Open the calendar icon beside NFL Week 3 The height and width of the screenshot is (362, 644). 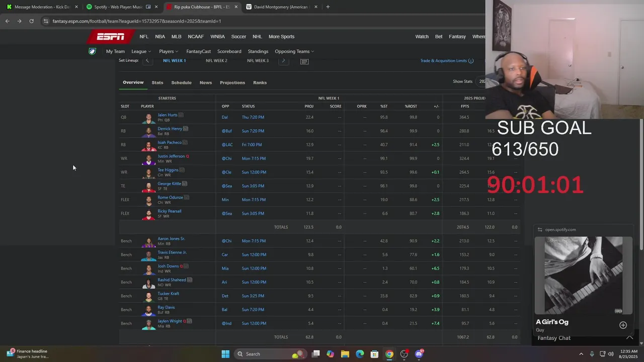pyautogui.click(x=304, y=61)
